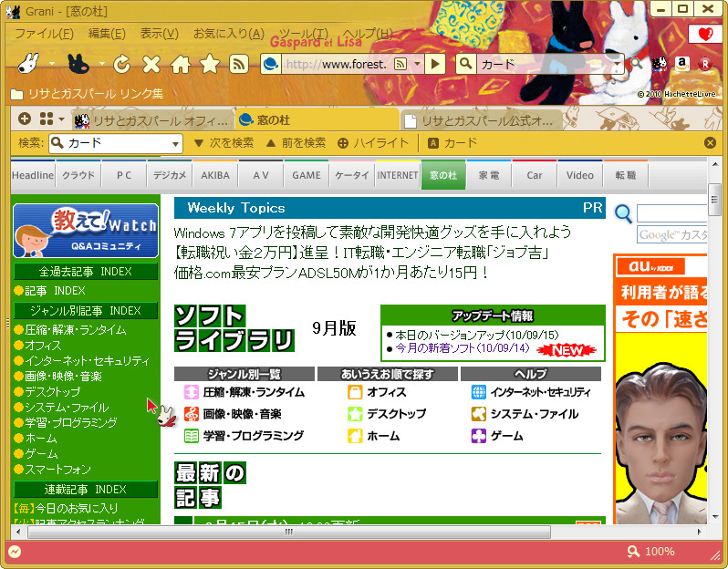Screen dimensions: 728x569
Task: Click the 全過去記事 INDEX sidebar button
Action: [86, 272]
